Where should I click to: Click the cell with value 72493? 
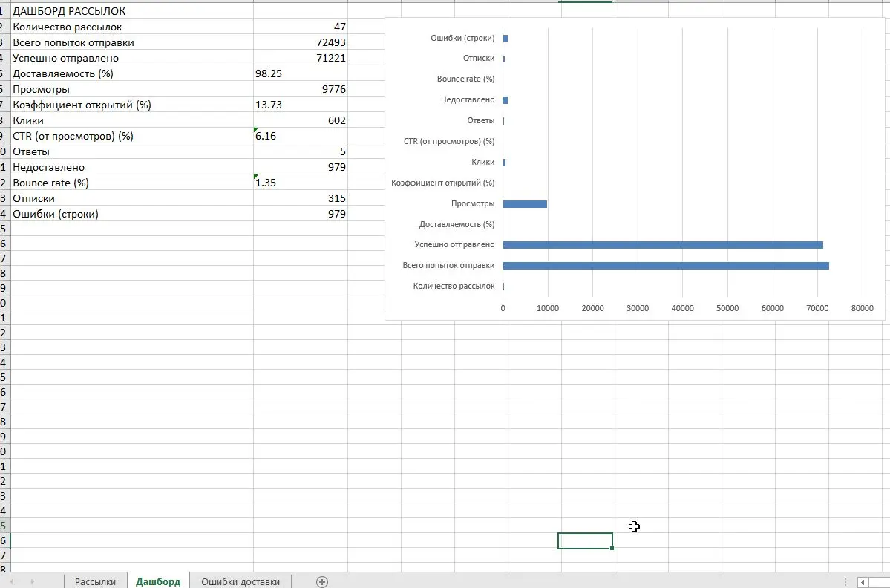point(300,42)
